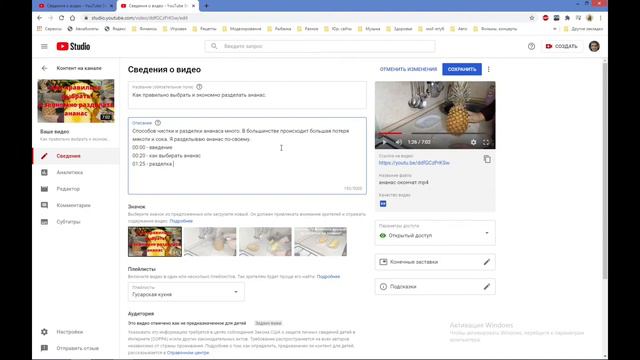Open the three-dot more options menu

coord(489,69)
